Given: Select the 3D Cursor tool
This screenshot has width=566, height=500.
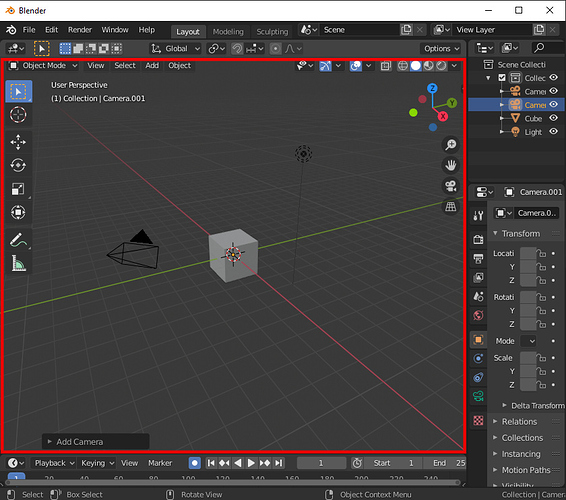Looking at the screenshot, I should coord(18,115).
